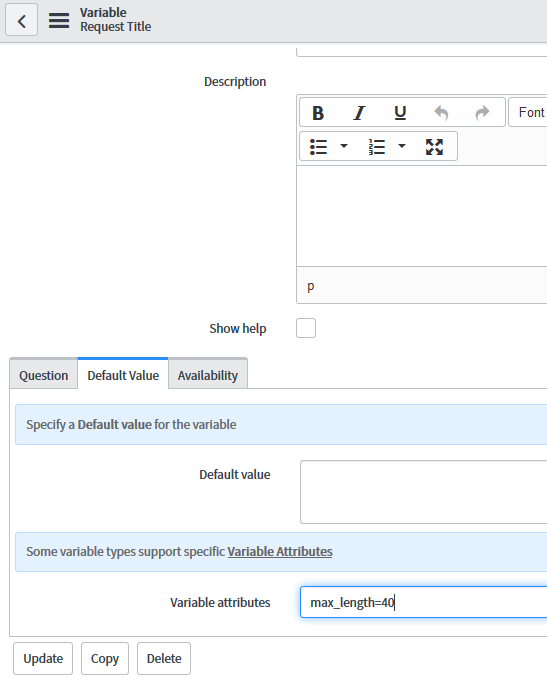
Task: Click the Update button
Action: pos(43,659)
